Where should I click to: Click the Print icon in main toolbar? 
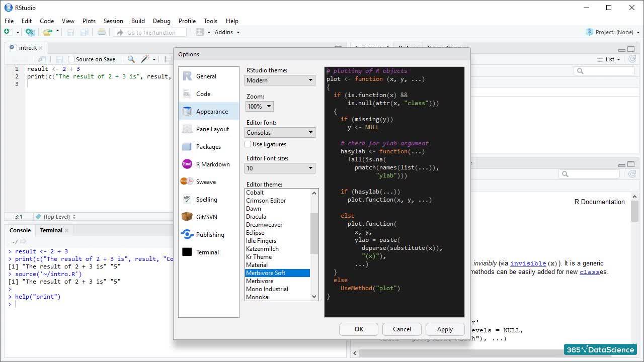click(x=102, y=32)
